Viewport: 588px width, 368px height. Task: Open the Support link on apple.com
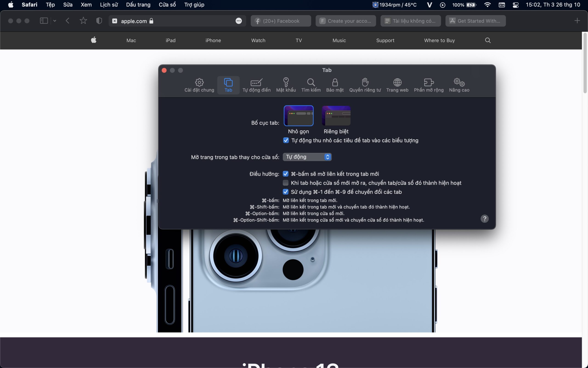[x=385, y=40]
